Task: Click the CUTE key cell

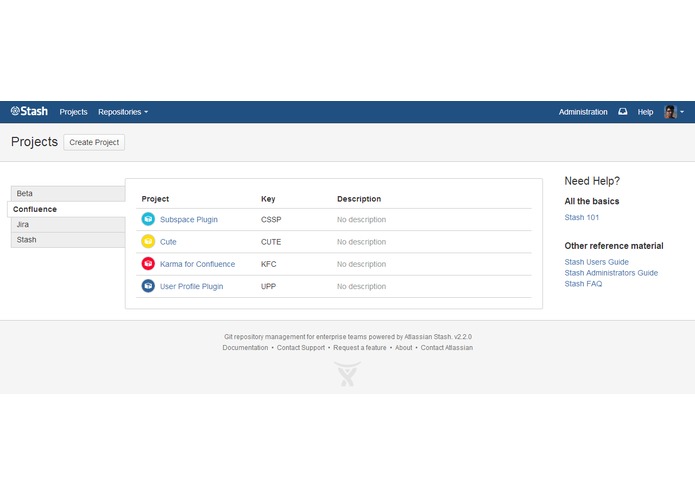Action: [271, 242]
